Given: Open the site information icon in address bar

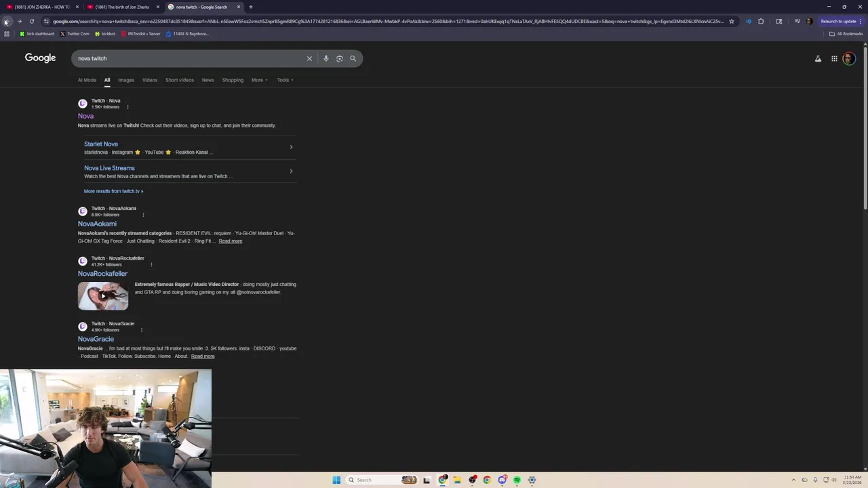Looking at the screenshot, I should click(46, 22).
